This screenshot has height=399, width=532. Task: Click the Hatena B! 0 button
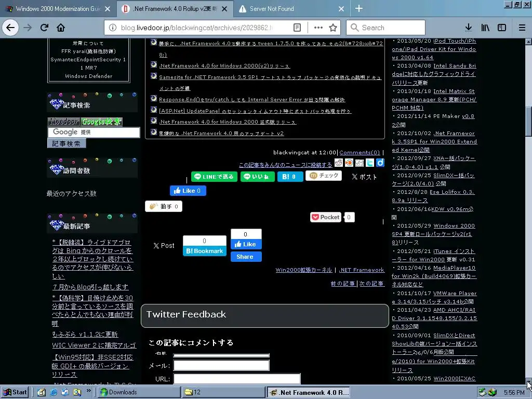290,177
